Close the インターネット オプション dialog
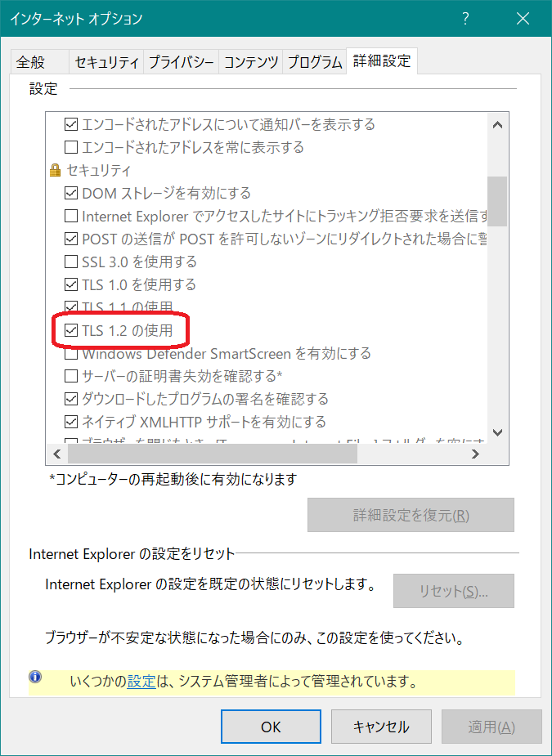This screenshot has width=552, height=756. click(523, 19)
